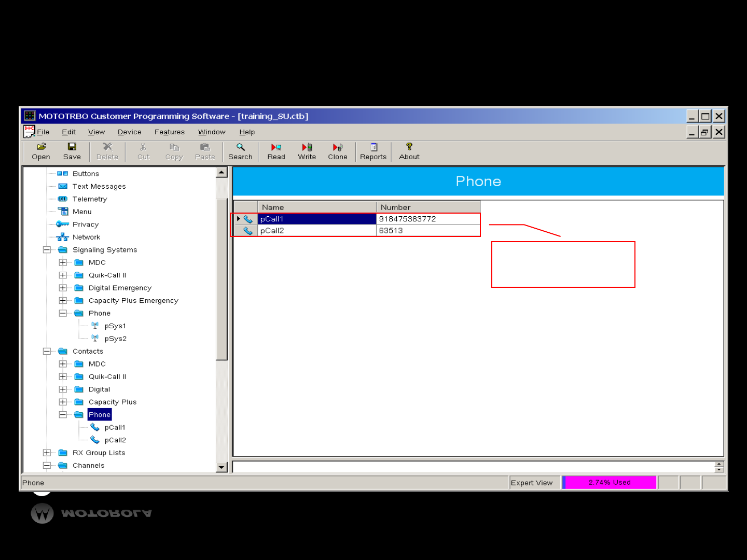Open the Edit menu
The image size is (747, 560).
click(x=69, y=132)
